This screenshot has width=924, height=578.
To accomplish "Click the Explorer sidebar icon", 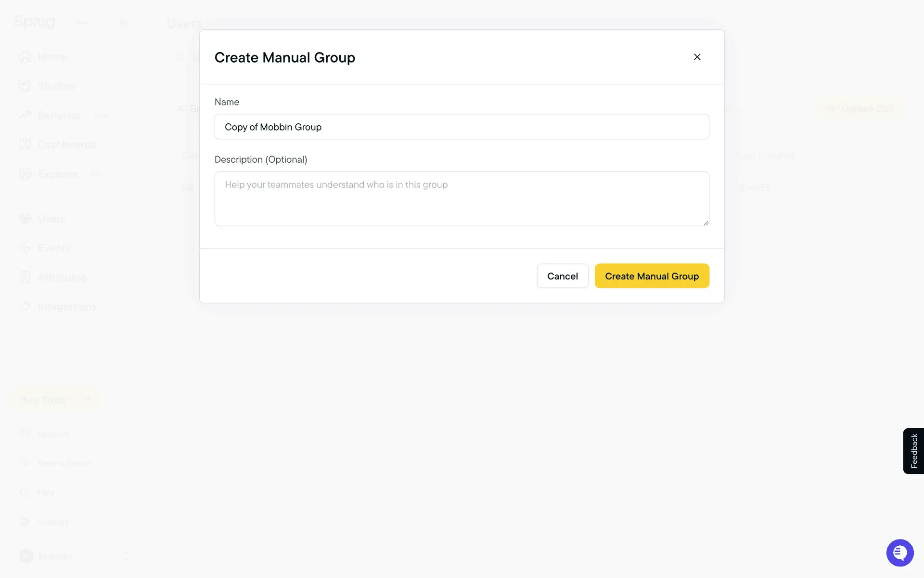I will tap(25, 174).
